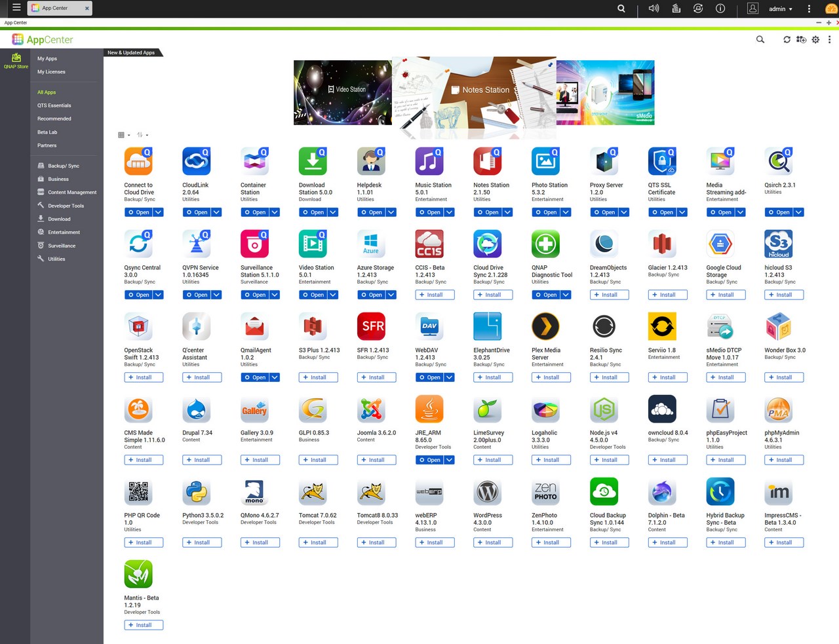Click the QTS top bar search icon
Screen dimensions: 839x644
pyautogui.click(x=621, y=9)
